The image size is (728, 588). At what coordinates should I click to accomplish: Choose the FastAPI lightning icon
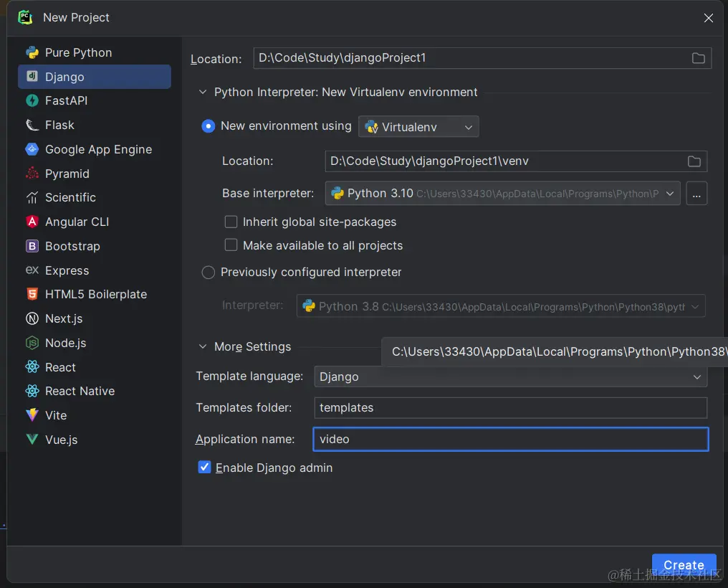[x=32, y=100]
